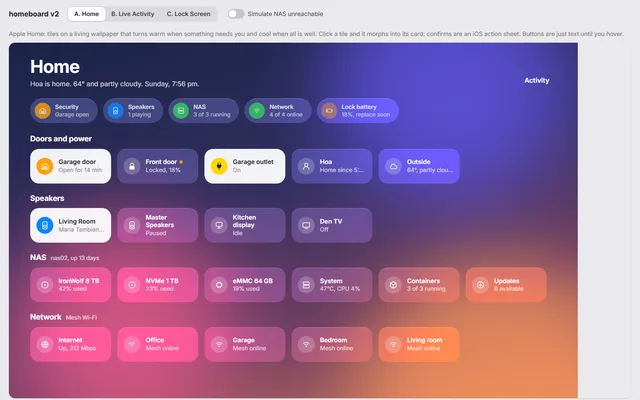640x400 pixels.
Task: Click '23% used' under NVMe 1 TB
Action: pos(160,289)
